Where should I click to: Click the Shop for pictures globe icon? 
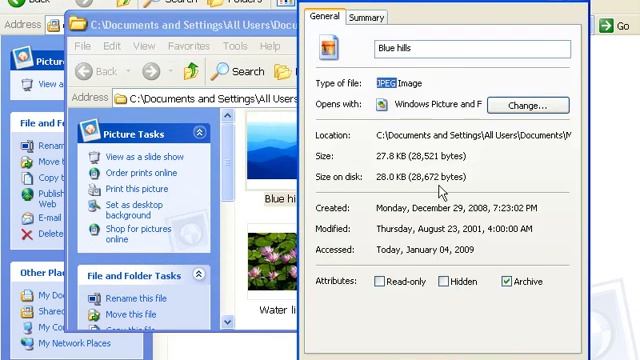94,229
